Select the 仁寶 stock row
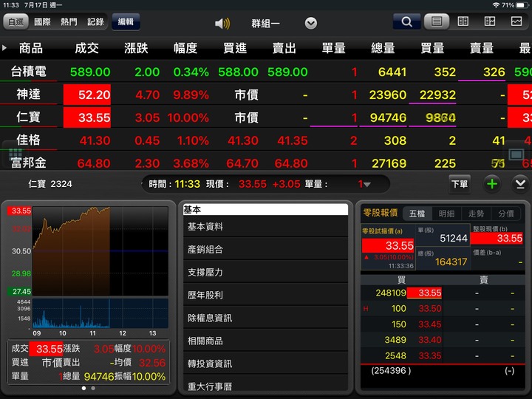The width and height of the screenshot is (532, 399). click(266, 117)
